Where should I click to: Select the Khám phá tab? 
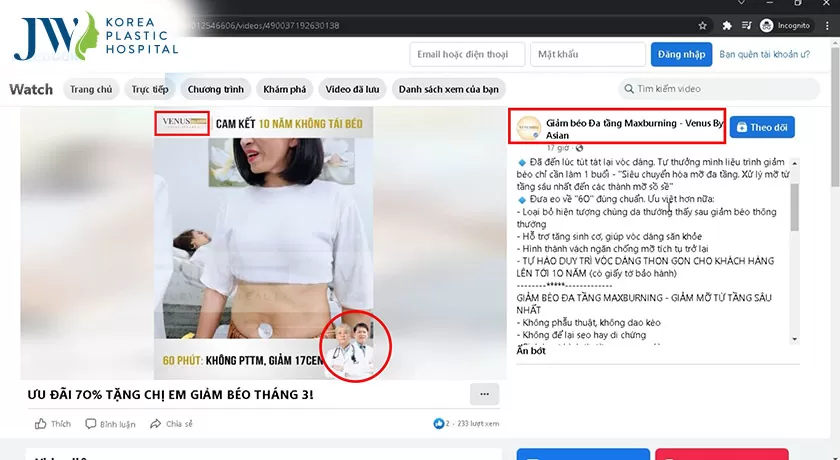click(x=284, y=89)
